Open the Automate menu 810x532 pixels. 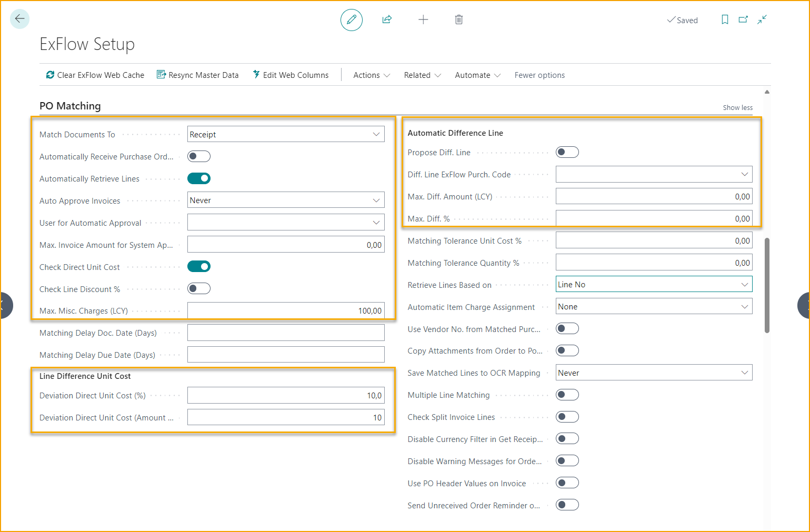click(477, 75)
